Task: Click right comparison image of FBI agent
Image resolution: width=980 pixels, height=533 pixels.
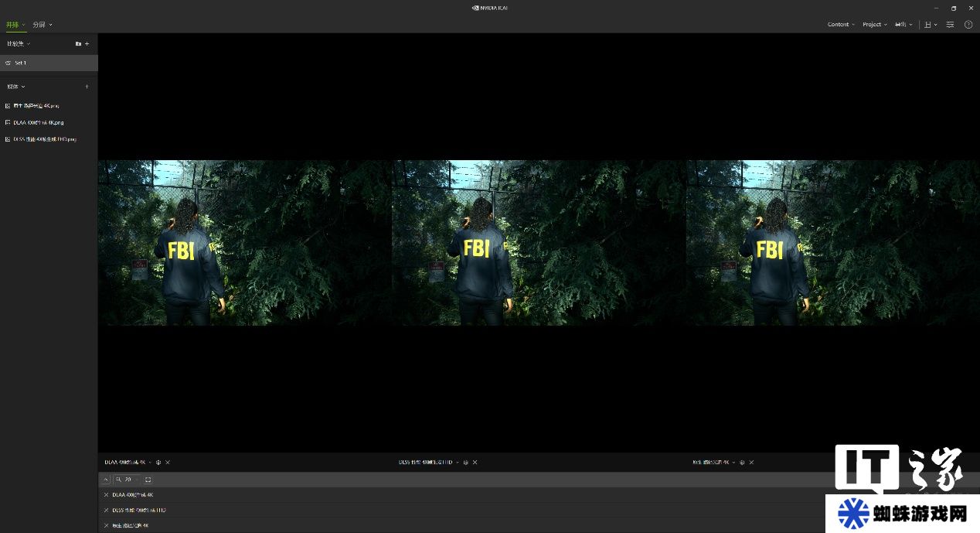Action: (832, 243)
